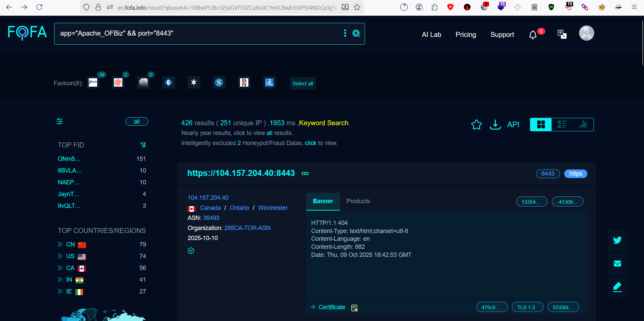644x321 pixels.
Task: Select the gray dome favicon
Action: (144, 82)
